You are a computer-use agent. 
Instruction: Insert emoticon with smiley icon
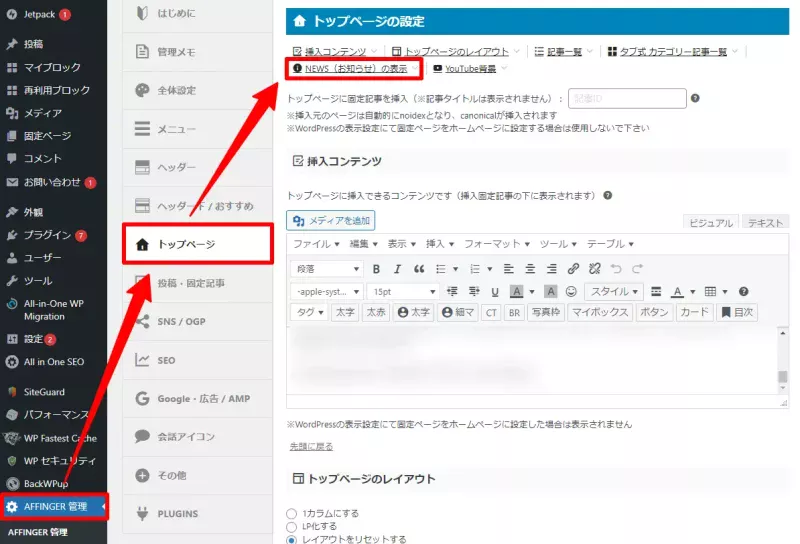click(571, 291)
